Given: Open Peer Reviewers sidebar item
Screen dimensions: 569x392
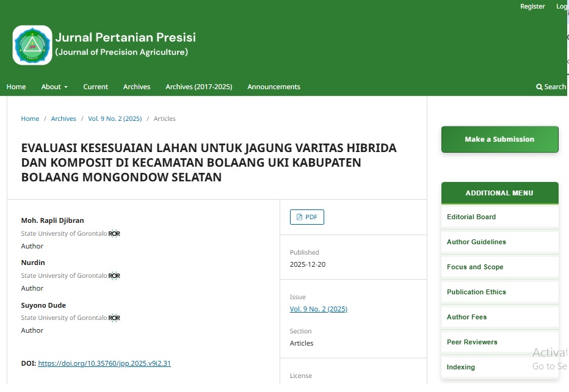Looking at the screenshot, I should point(472,342).
